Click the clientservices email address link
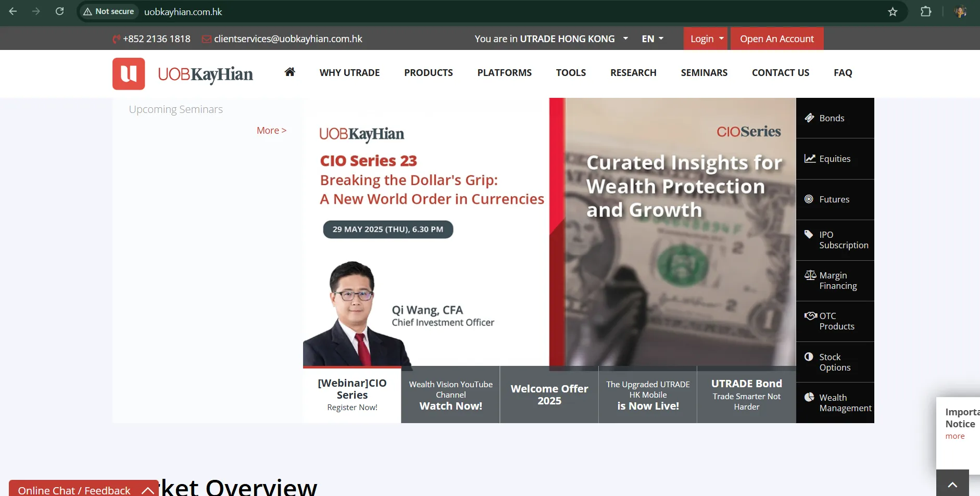Image resolution: width=980 pixels, height=496 pixels. [x=288, y=39]
